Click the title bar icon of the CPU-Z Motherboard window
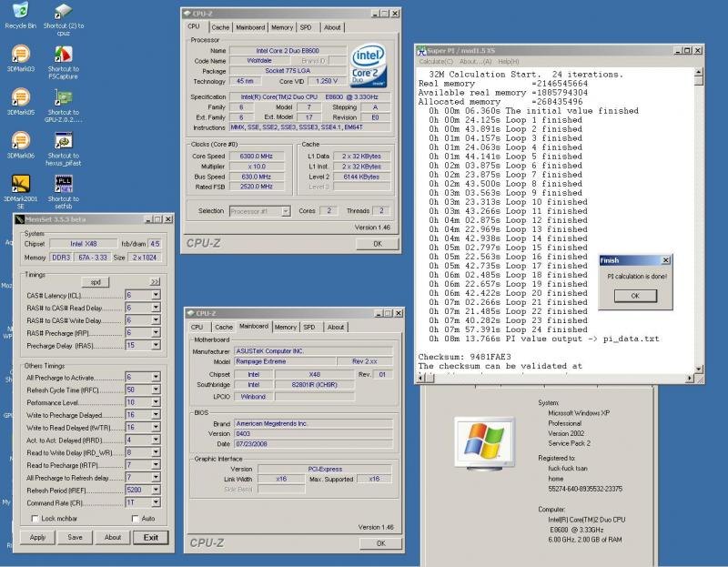 tap(190, 313)
